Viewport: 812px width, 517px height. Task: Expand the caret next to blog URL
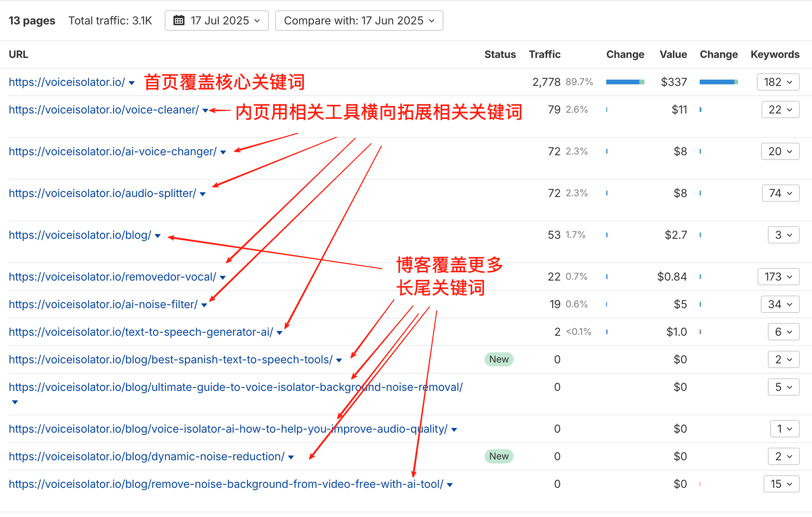pyautogui.click(x=158, y=236)
